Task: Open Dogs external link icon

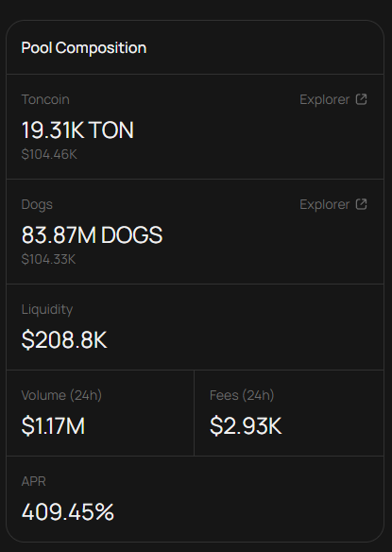Action: pos(362,204)
